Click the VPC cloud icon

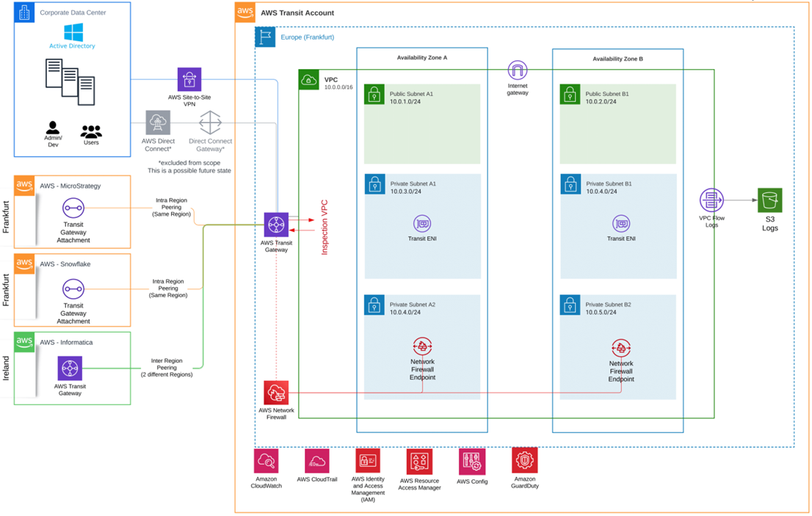coord(308,80)
